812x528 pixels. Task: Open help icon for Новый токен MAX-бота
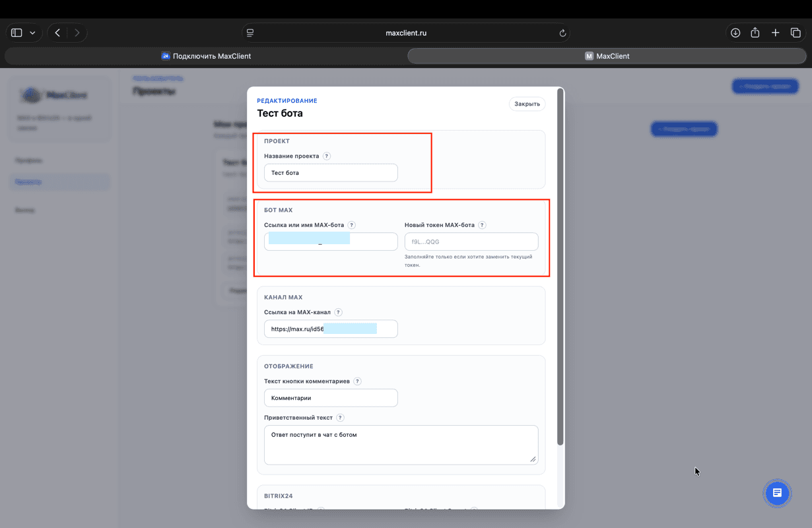482,225
